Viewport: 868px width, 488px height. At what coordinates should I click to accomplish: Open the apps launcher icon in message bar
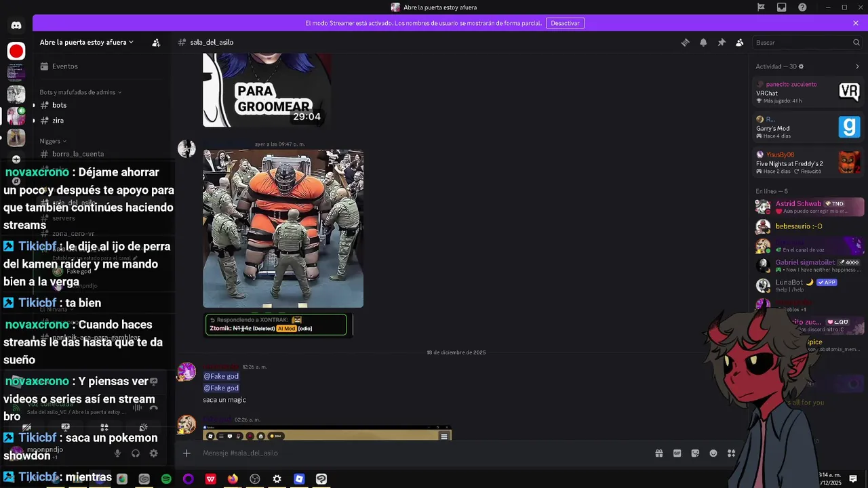click(731, 453)
